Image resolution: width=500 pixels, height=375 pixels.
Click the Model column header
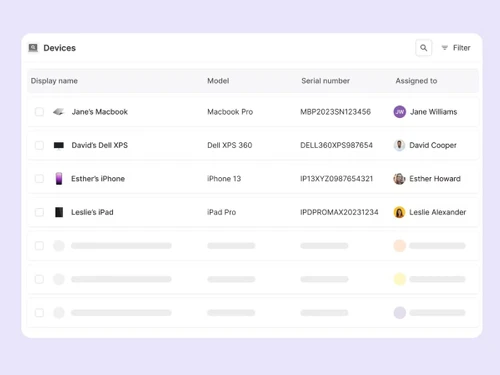(x=218, y=81)
